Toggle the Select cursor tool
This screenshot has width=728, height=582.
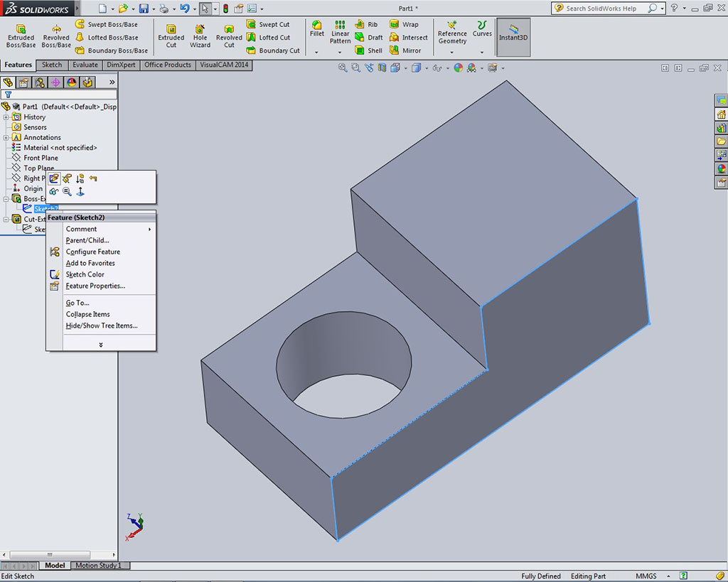click(x=205, y=9)
